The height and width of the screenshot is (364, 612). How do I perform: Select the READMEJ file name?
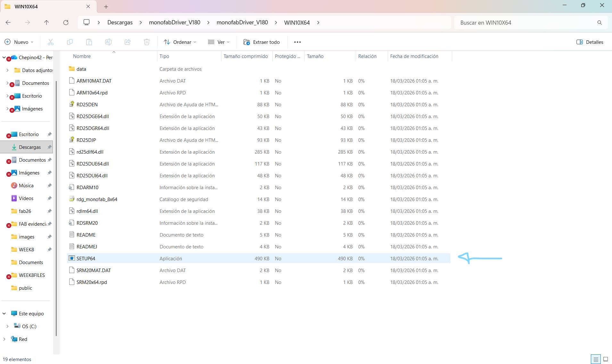coord(87,247)
